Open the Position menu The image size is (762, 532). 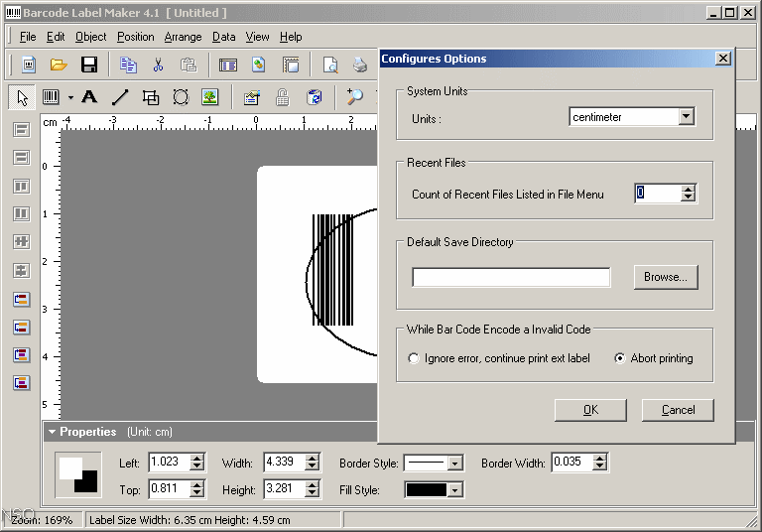[x=136, y=37]
